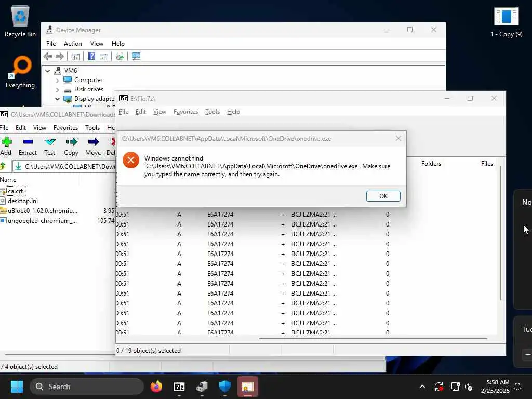Click the Extract button in Downloads 7-Zip window
This screenshot has width=532, height=399.
pyautogui.click(x=28, y=146)
